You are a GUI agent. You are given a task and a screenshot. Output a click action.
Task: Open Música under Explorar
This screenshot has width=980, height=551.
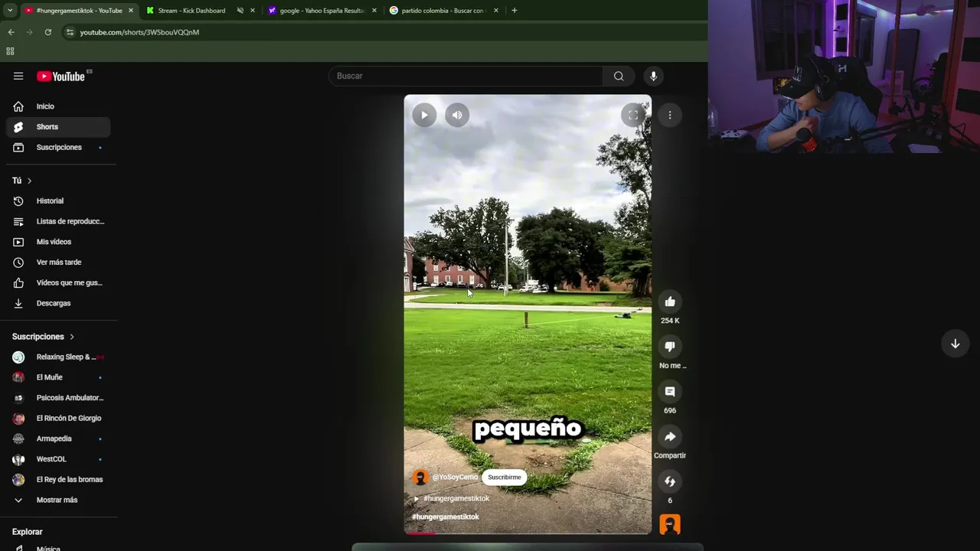pos(58,548)
